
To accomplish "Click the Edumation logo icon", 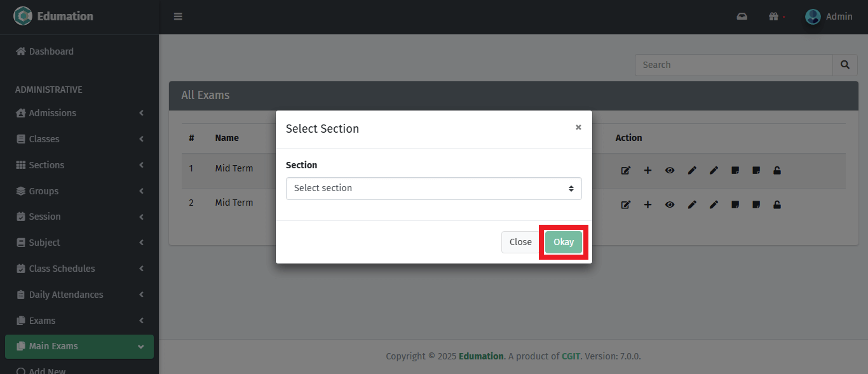I will [x=23, y=17].
